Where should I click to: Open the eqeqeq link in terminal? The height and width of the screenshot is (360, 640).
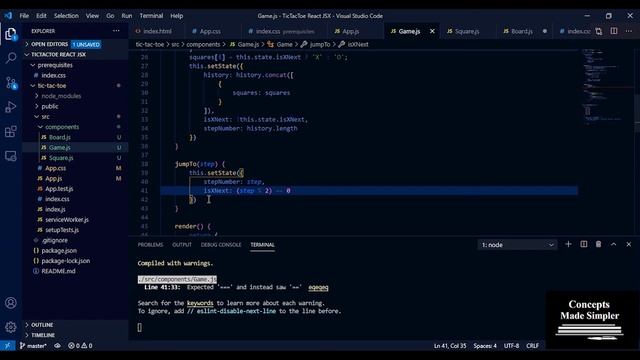click(x=318, y=287)
